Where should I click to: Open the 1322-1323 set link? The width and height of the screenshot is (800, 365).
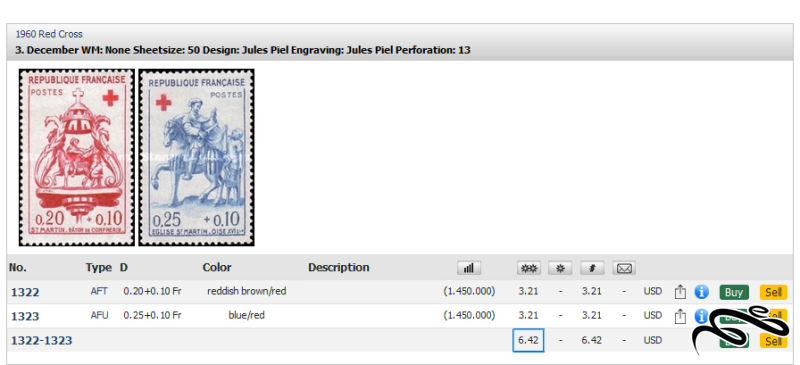[x=42, y=340]
